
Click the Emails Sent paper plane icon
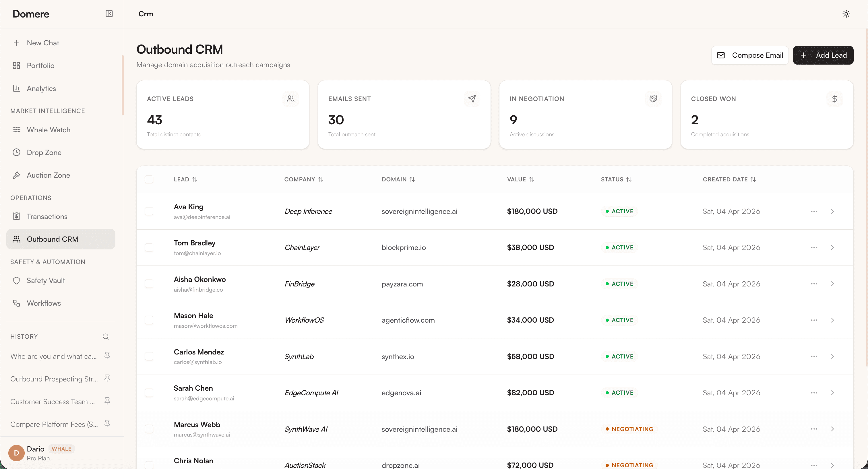pos(472,99)
